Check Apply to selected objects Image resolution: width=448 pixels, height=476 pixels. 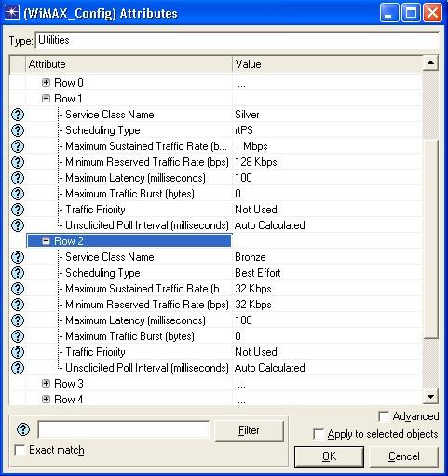319,434
